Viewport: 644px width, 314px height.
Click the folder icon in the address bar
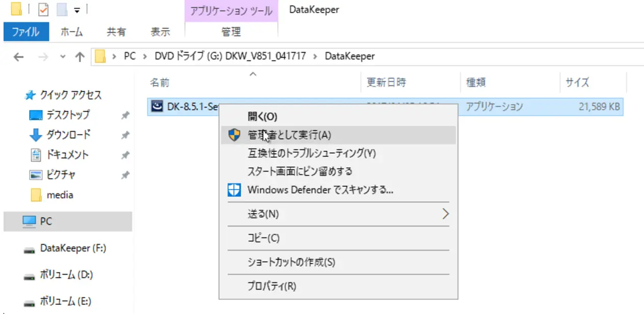point(100,56)
